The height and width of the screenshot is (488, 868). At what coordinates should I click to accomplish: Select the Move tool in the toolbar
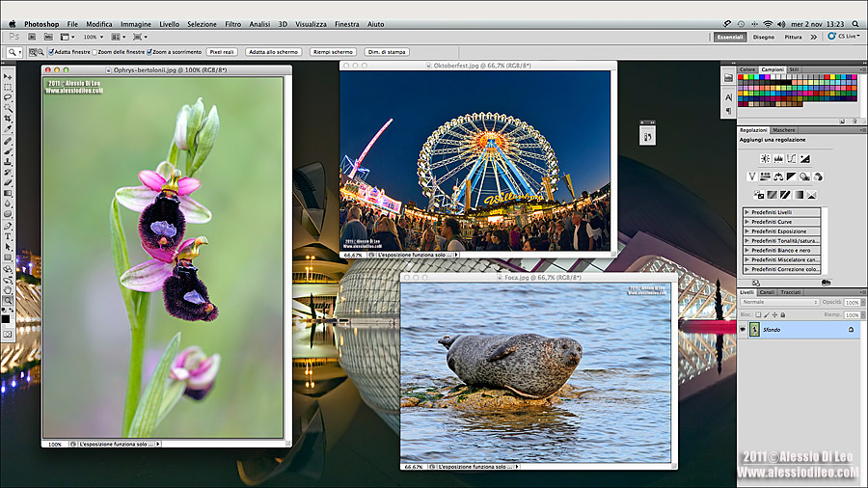click(8, 76)
